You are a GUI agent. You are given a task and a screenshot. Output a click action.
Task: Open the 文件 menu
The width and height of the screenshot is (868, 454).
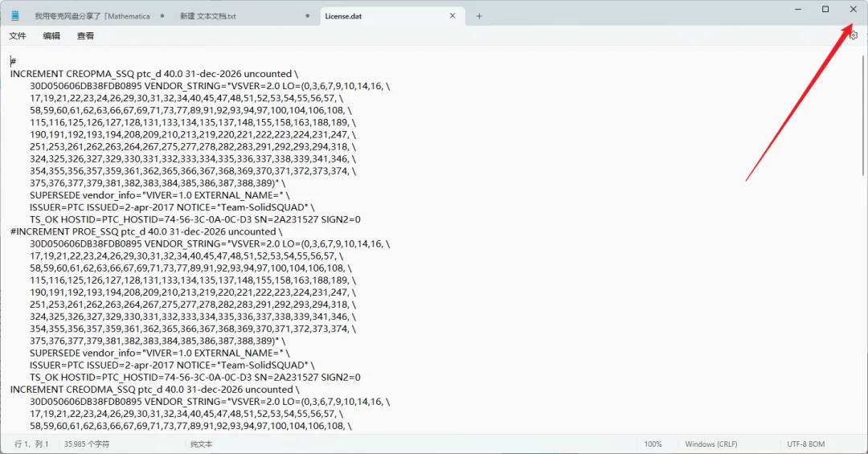[x=17, y=36]
